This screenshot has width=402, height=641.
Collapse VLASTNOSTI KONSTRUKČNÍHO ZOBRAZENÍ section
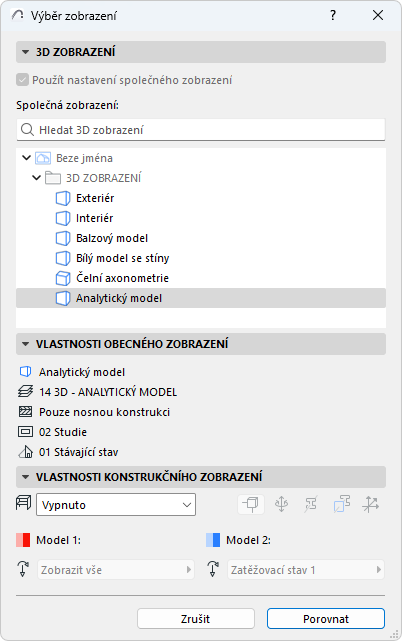200,477
